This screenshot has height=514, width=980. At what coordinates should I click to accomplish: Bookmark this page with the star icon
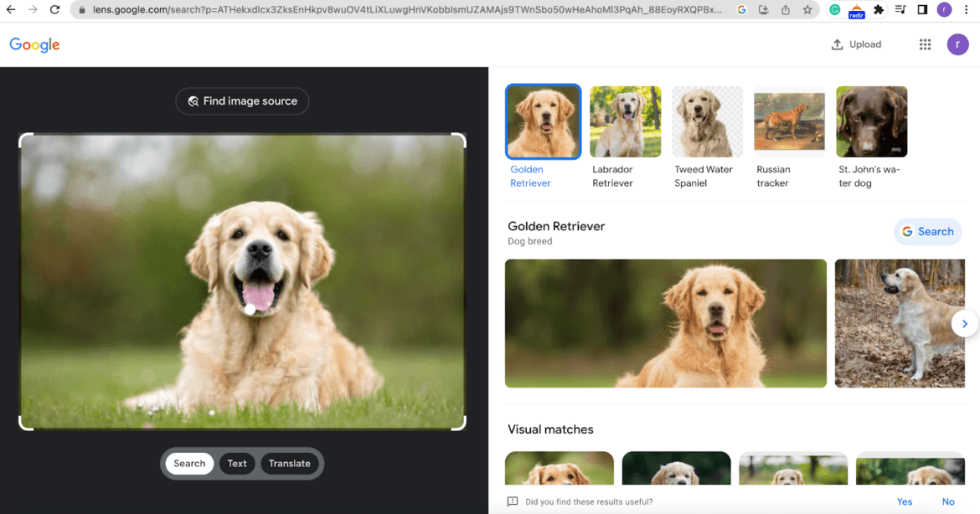click(x=807, y=9)
